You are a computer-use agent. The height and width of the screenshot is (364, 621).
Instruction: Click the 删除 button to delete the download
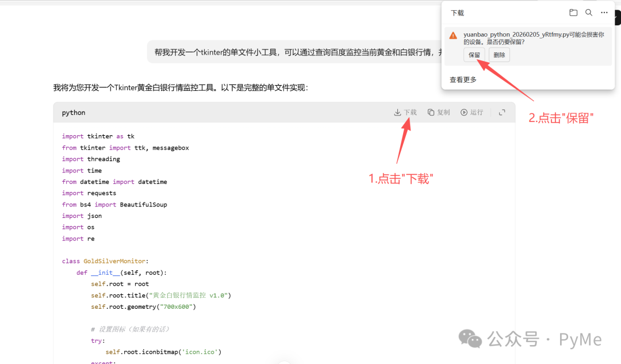pyautogui.click(x=499, y=55)
